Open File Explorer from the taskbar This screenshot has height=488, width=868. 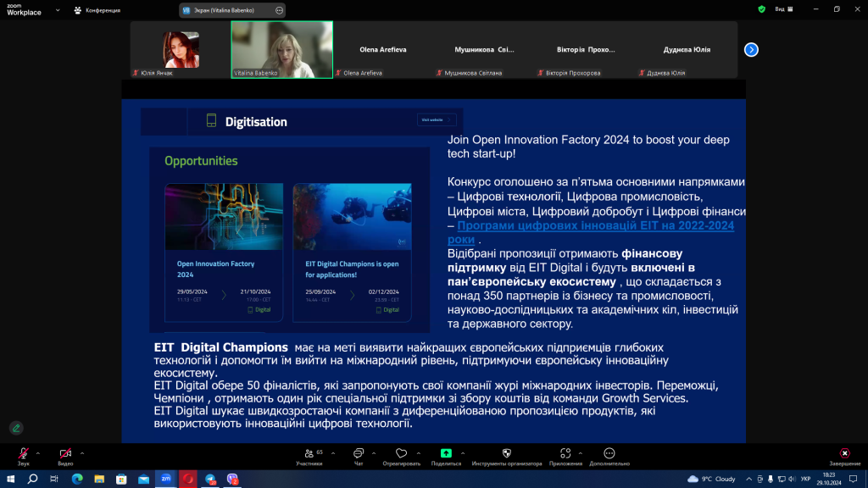99,479
